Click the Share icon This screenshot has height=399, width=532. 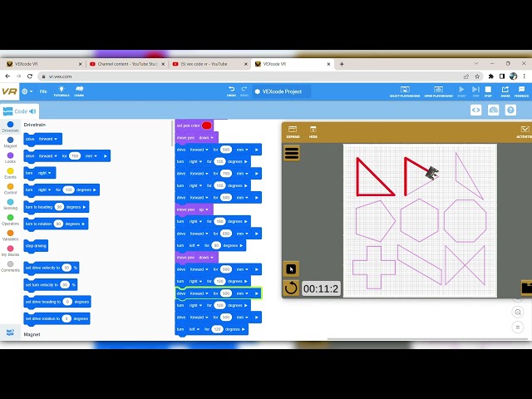pyautogui.click(x=505, y=91)
